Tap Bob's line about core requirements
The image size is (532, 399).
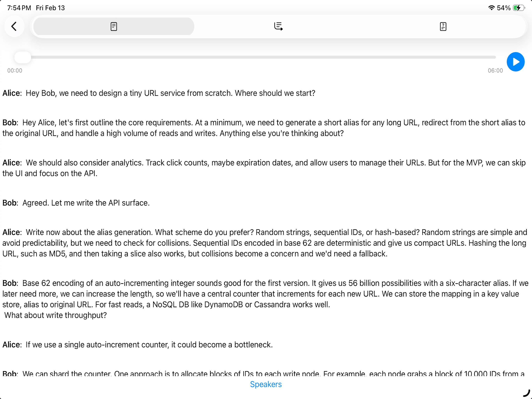pyautogui.click(x=264, y=128)
